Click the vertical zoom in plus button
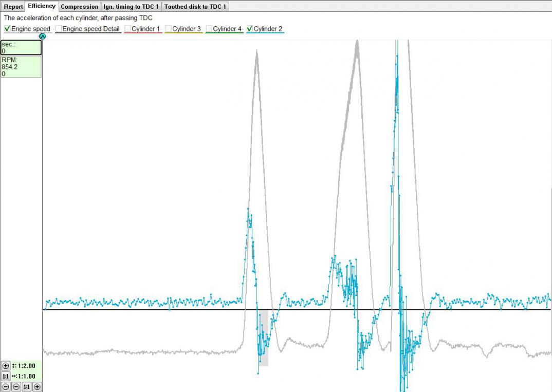Screen dimensions: 552x392 tap(6, 366)
